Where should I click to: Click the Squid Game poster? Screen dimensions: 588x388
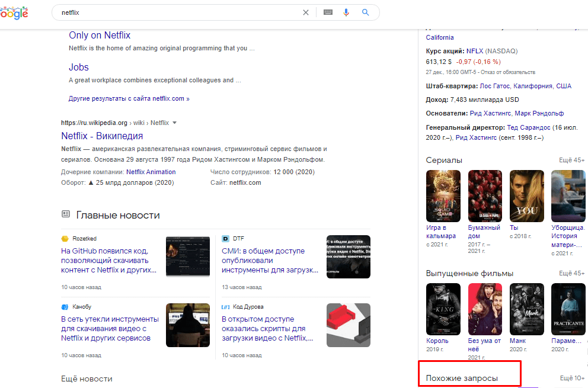pyautogui.click(x=443, y=196)
